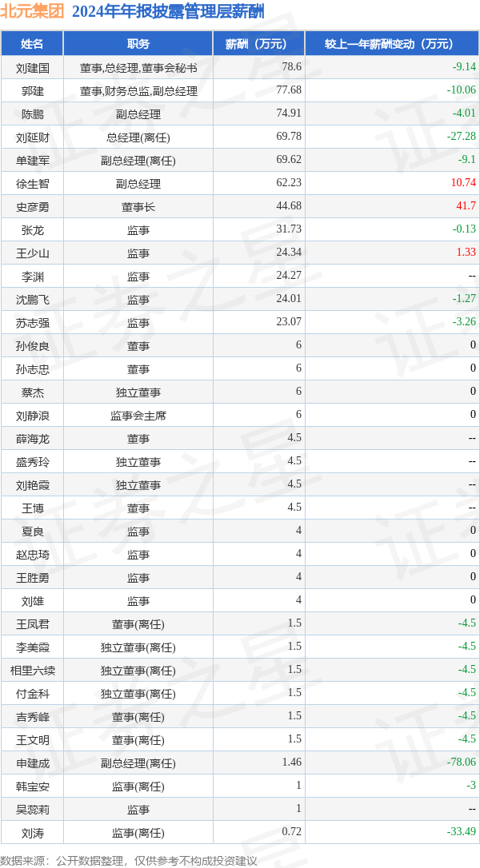Click the change value -10.06

462,90
